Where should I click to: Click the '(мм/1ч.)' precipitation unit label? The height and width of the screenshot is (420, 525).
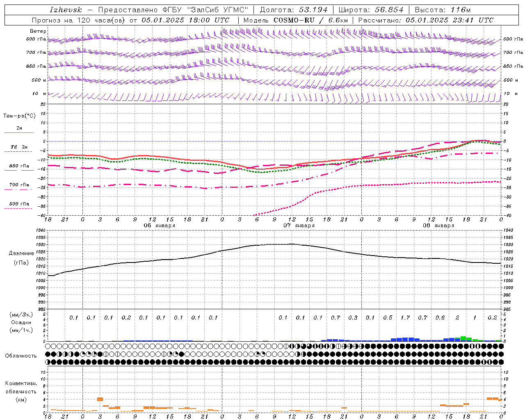pyautogui.click(x=21, y=330)
